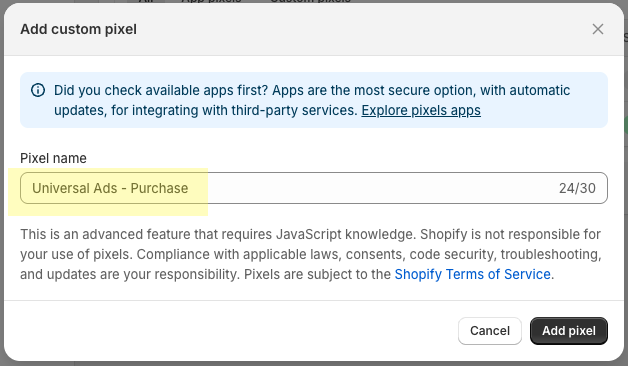Image resolution: width=628 pixels, height=366 pixels.
Task: Confirm with the Add pixel button
Action: click(x=569, y=331)
